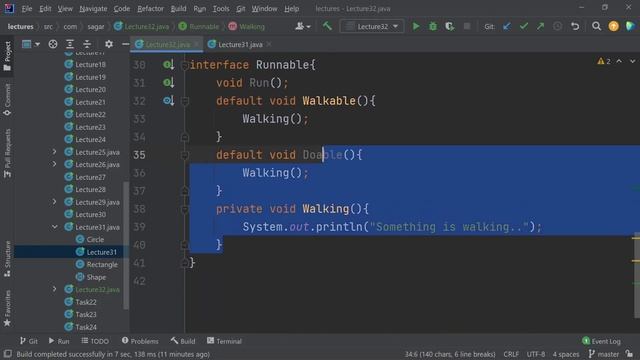Collapse the Runnable interface fold at line 30
Screen dimensions: 640x360
pyautogui.click(x=184, y=65)
